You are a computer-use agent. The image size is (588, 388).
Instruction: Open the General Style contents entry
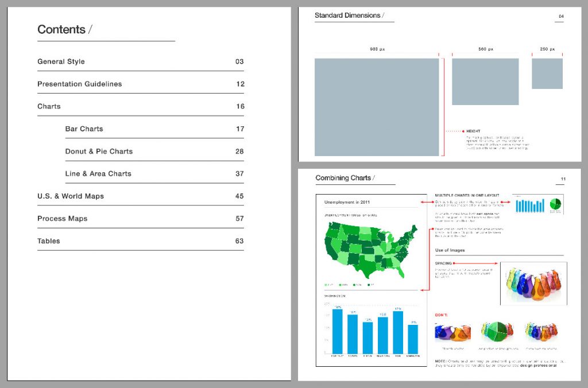point(61,61)
